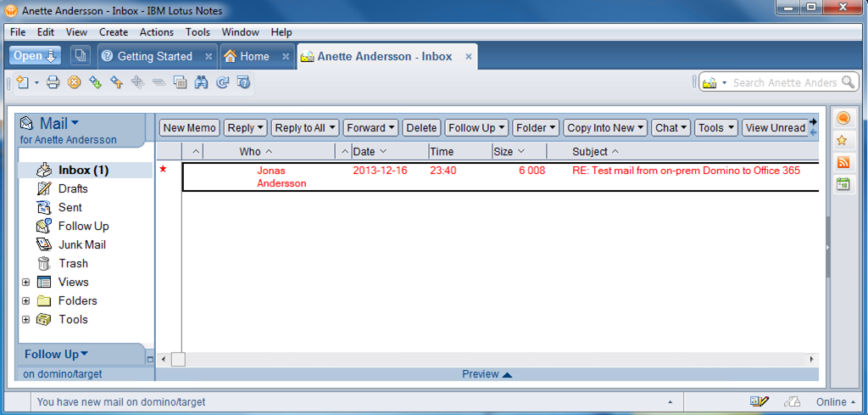Click the View Unread button
Viewport: 868px width, 415px height.
[x=775, y=128]
